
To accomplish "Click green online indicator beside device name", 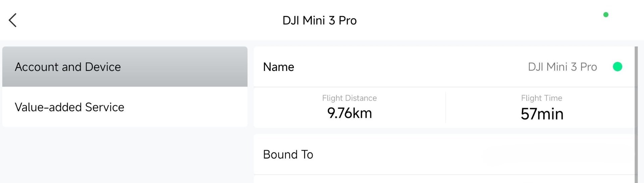I will pyautogui.click(x=618, y=67).
